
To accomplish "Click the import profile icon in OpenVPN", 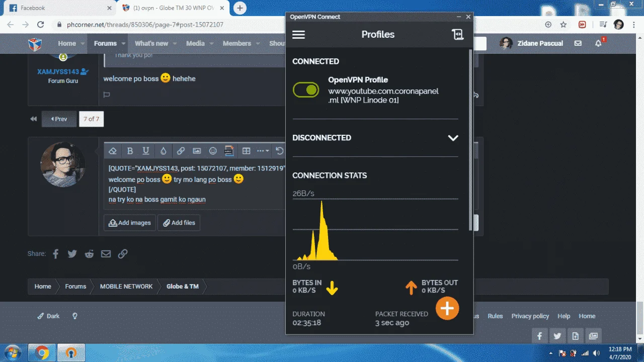I will point(457,34).
